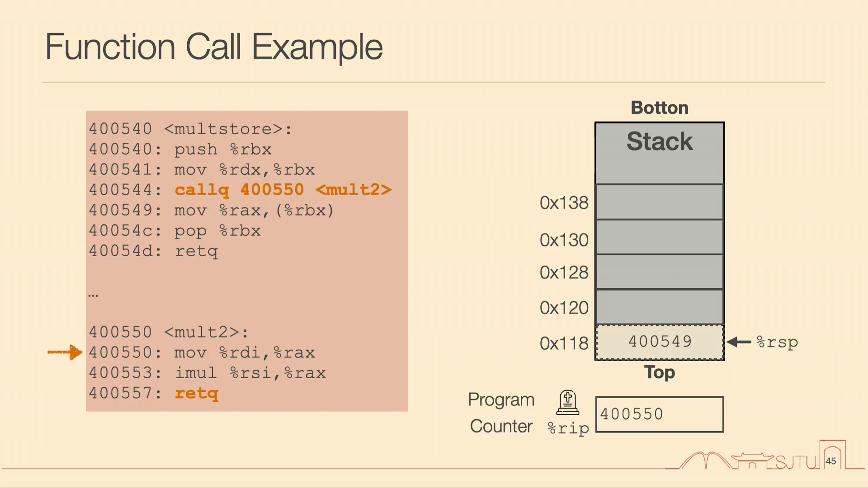Click the 'Botton' label above the stack
Viewport: 868px width, 488px height.
[x=660, y=108]
